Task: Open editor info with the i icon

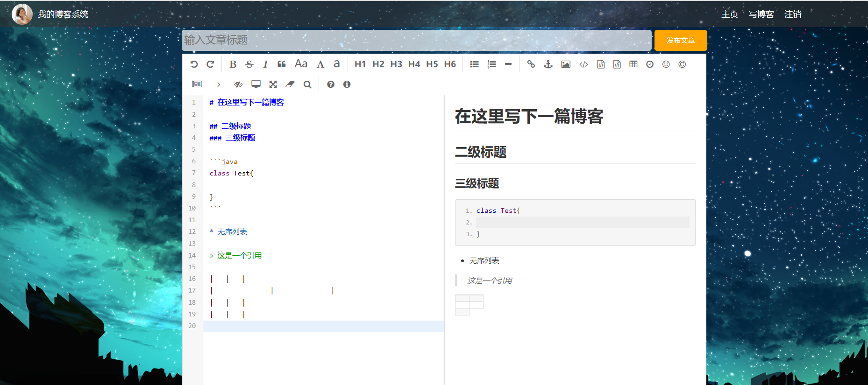Action: tap(347, 84)
